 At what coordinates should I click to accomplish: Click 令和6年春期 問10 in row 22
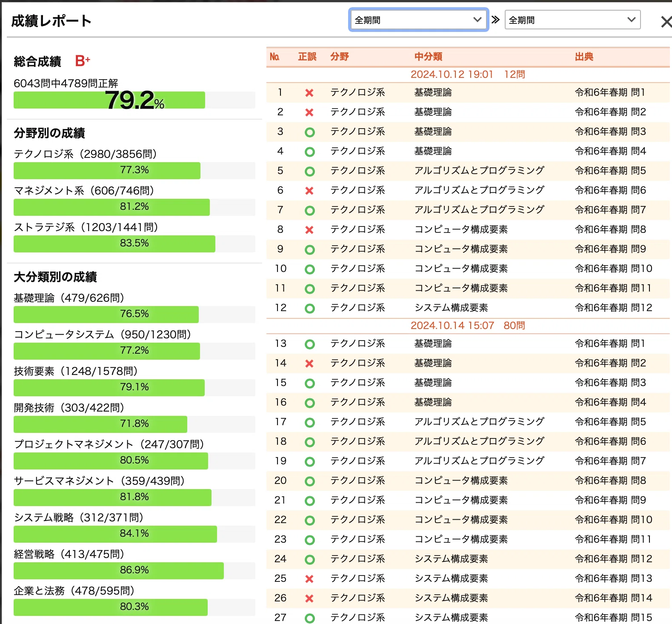click(x=613, y=520)
